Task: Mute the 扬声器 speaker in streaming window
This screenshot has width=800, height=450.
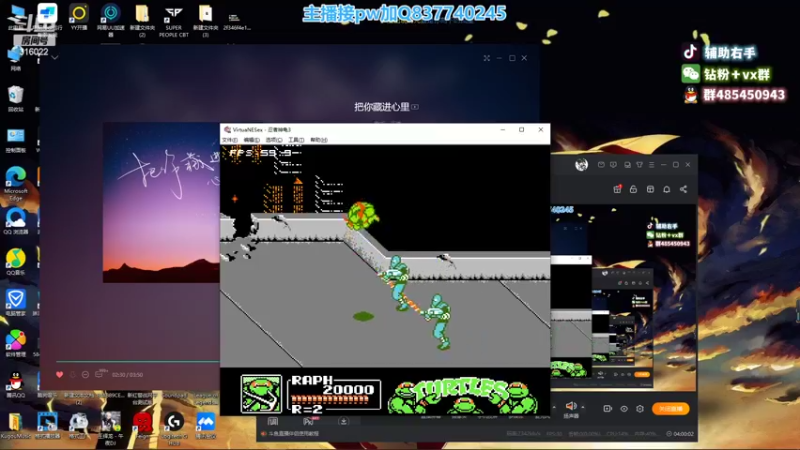Action: [x=571, y=406]
